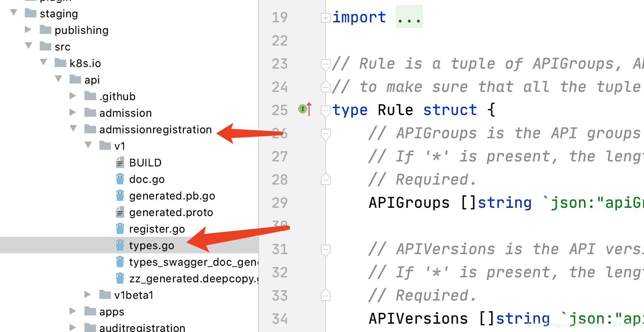Image resolution: width=644 pixels, height=332 pixels.
Task: Fold the APIVersions comment at line 31
Action: coord(326,250)
